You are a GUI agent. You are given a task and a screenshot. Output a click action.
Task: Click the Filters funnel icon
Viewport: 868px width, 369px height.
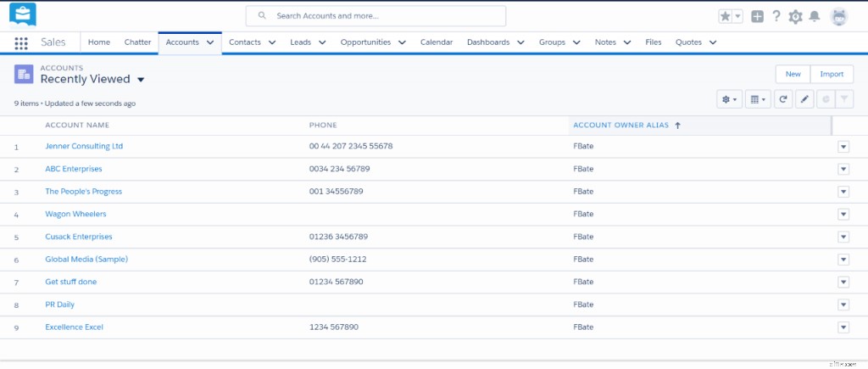pyautogui.click(x=844, y=99)
